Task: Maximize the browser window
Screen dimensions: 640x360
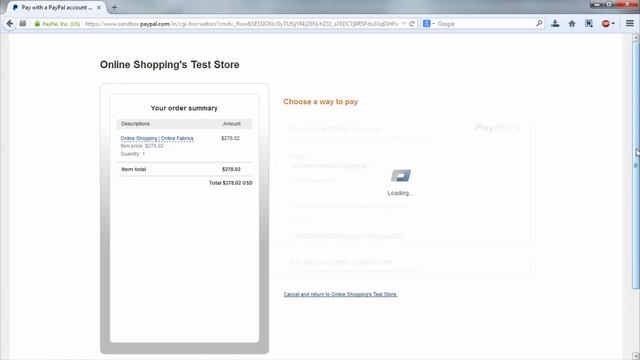Action: pyautogui.click(x=609, y=4)
